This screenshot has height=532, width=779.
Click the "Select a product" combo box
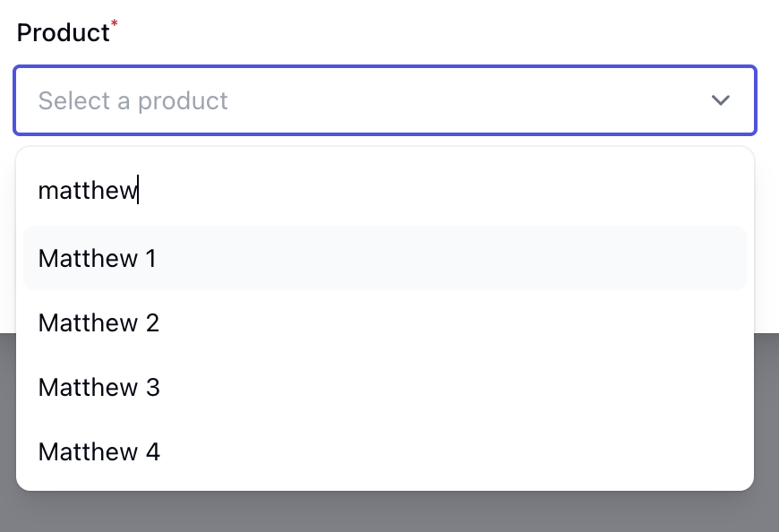[385, 100]
